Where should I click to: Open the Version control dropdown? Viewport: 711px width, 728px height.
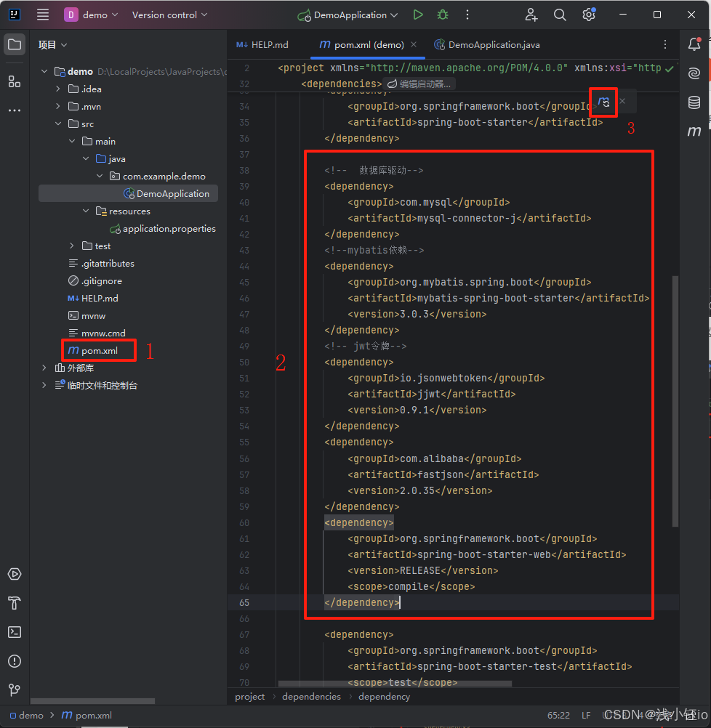[x=169, y=15]
